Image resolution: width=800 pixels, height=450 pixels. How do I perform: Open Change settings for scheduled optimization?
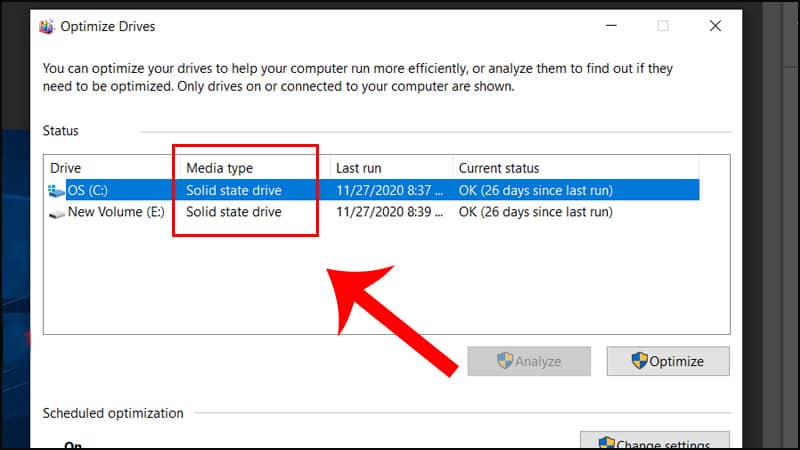655,444
